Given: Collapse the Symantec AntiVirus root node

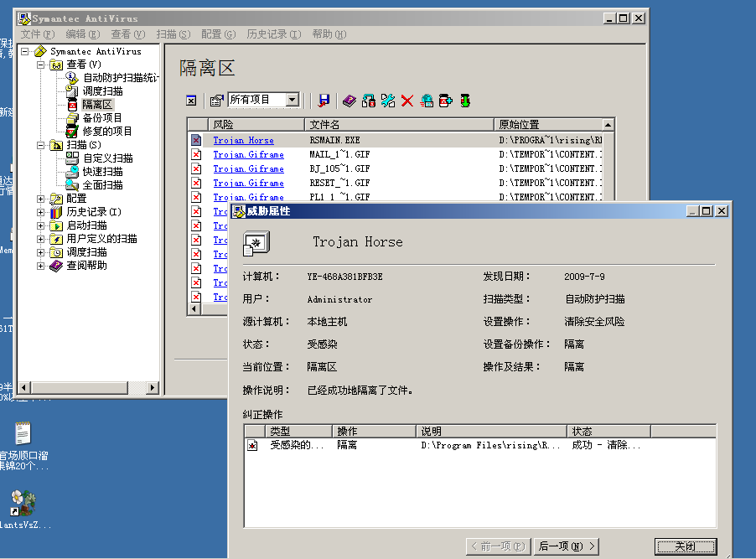Looking at the screenshot, I should point(24,51).
